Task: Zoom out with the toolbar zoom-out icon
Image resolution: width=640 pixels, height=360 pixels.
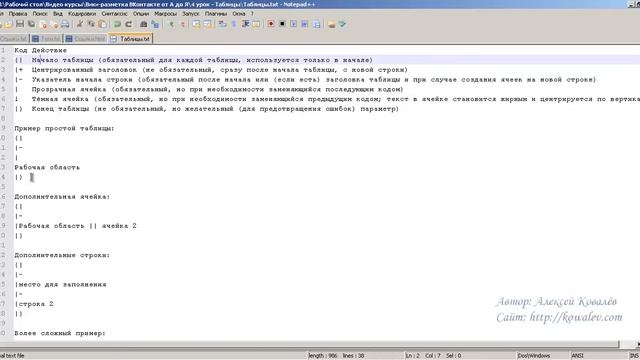Action: pyautogui.click(x=182, y=24)
